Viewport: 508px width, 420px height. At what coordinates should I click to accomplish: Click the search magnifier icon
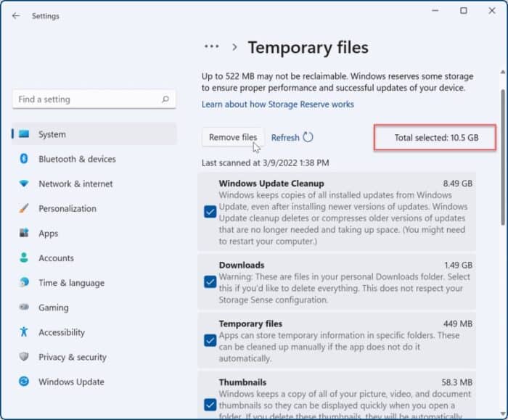coord(165,99)
